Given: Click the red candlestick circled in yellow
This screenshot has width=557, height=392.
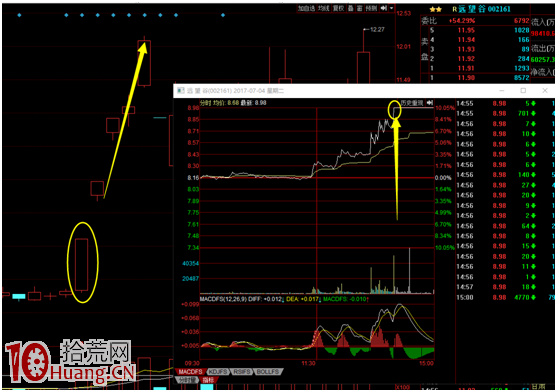Looking at the screenshot, I should point(82,265).
